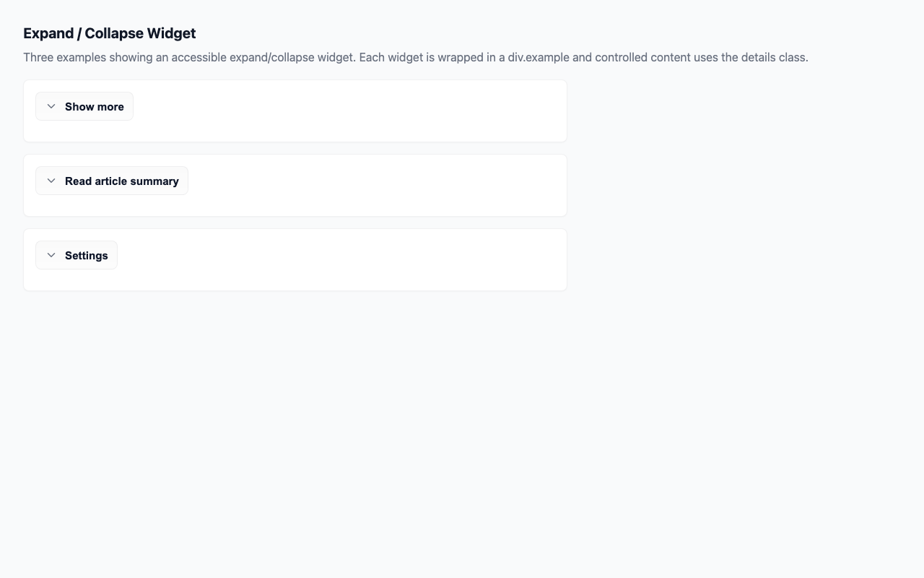Click the disclosure arrow on the bottom widget
Screen dimensions: 924x578
(x=51, y=254)
